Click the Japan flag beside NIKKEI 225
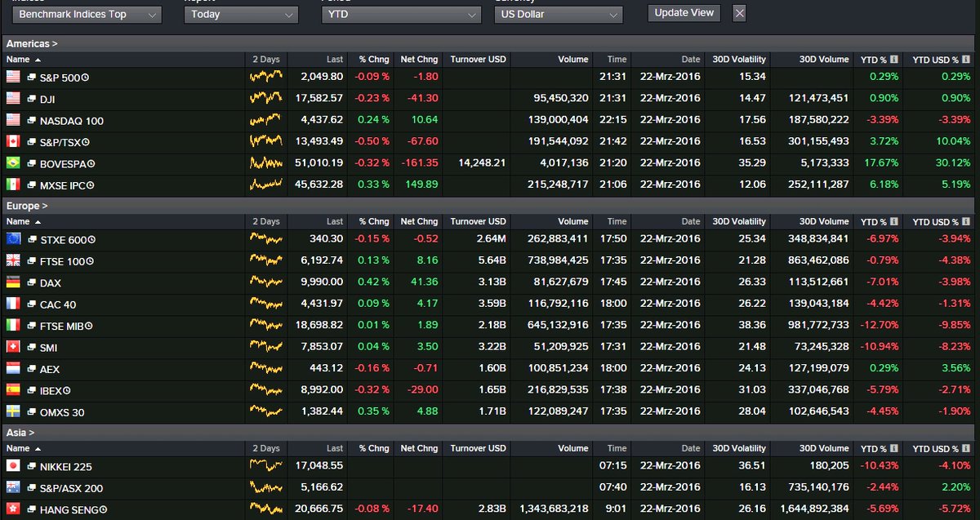 (13, 466)
